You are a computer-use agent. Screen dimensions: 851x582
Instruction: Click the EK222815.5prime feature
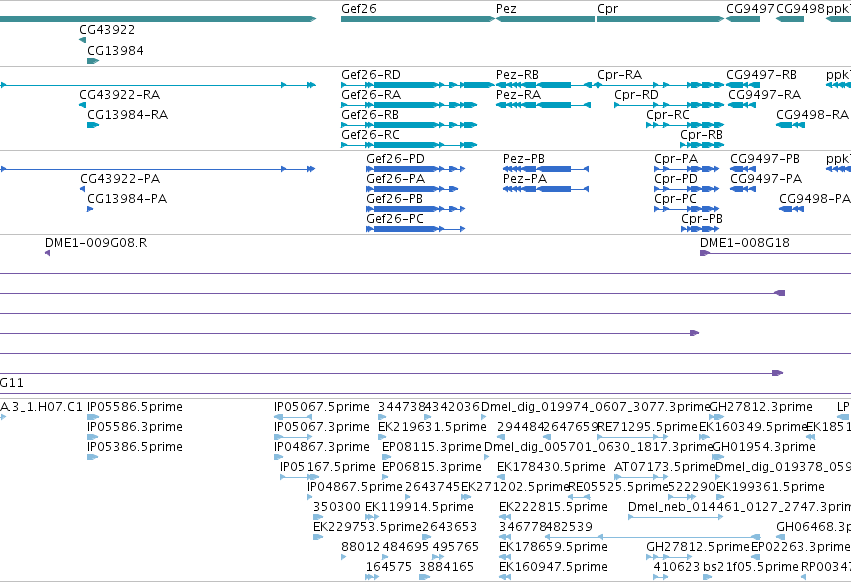(505, 517)
